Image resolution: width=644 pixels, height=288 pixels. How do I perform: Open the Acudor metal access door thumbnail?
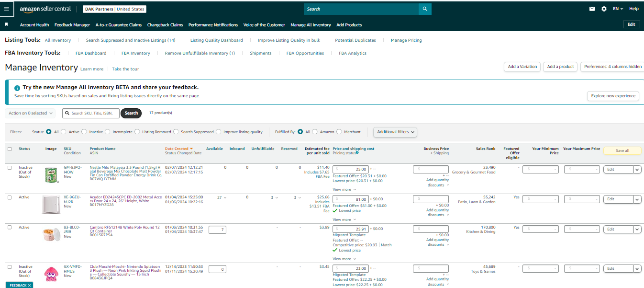(x=50, y=205)
